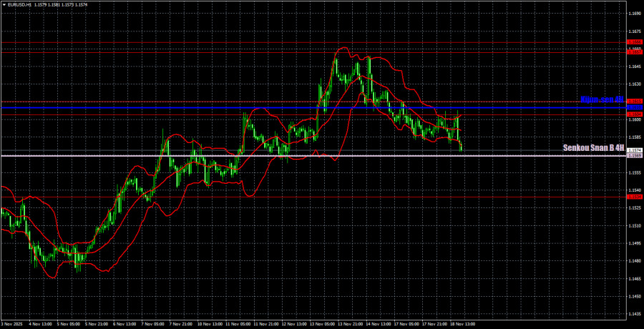Click the 1.1480 price axis label
Screen dimensions: 644x329
634,261
